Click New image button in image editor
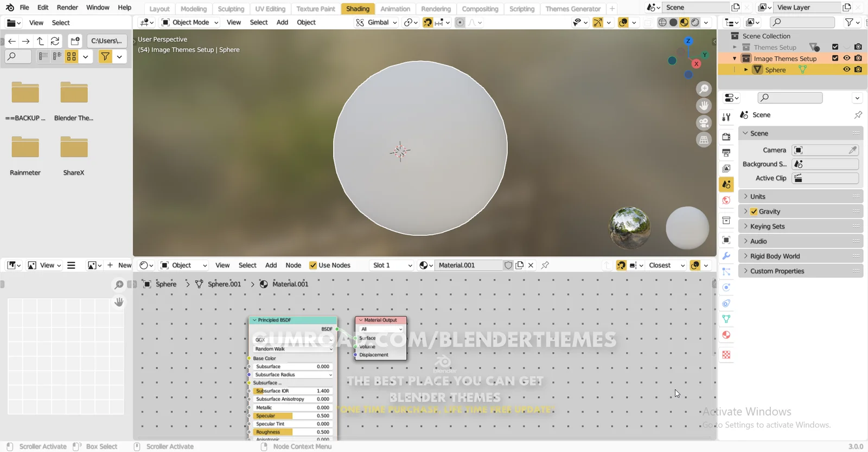 [x=119, y=265]
